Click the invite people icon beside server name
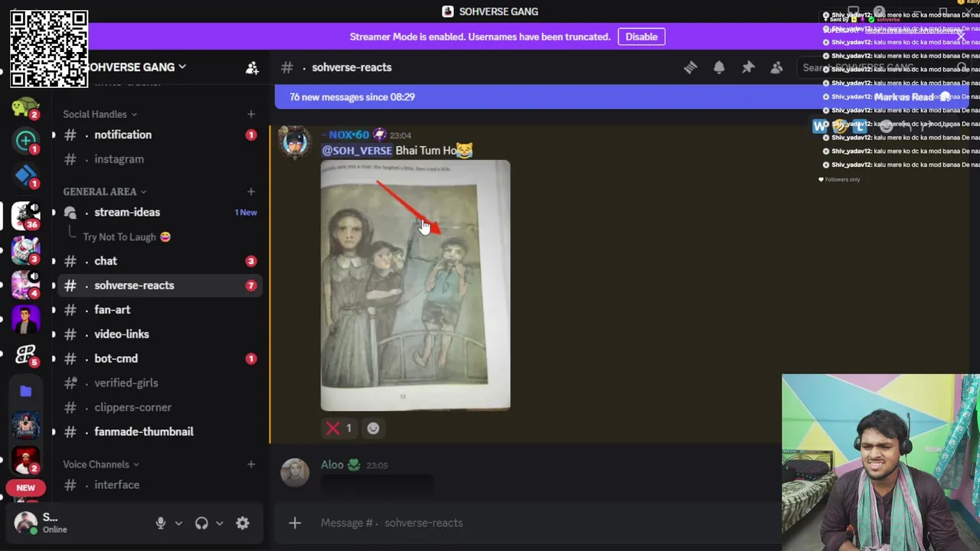 pyautogui.click(x=252, y=67)
